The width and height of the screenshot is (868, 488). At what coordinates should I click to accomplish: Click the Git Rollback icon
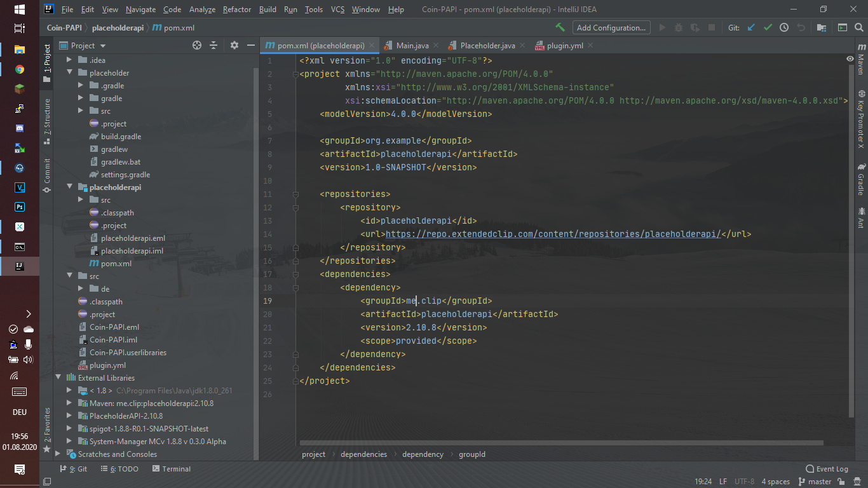[x=801, y=27]
